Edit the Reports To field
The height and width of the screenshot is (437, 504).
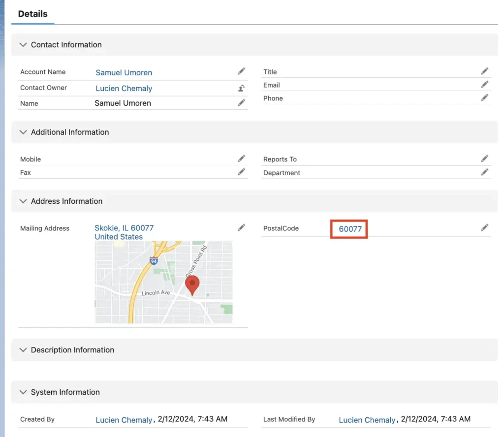pos(485,158)
